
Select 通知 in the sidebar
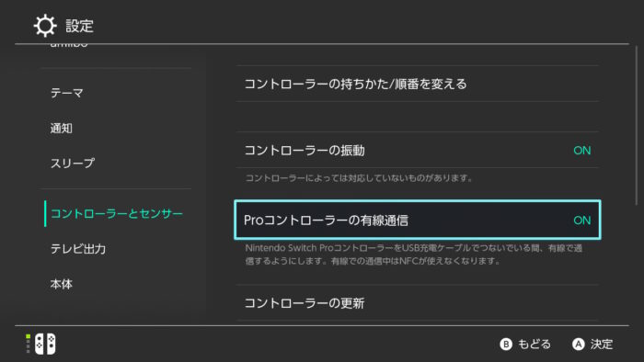tap(62, 129)
